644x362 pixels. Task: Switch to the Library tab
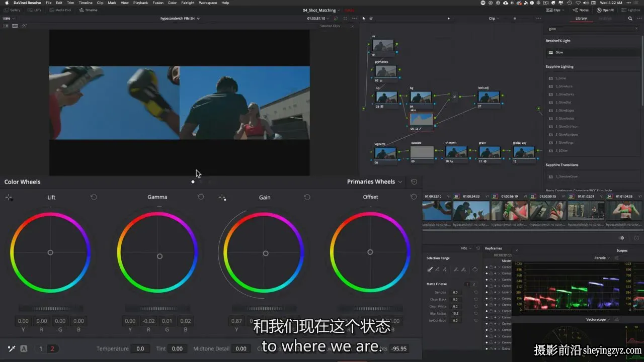point(581,19)
